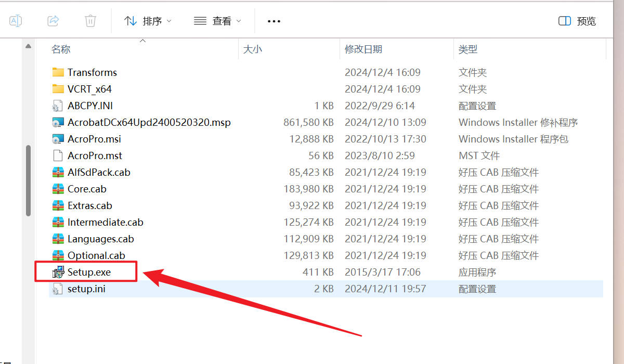Select the Core.cab file name
Viewport: 624px width, 364px height.
87,189
